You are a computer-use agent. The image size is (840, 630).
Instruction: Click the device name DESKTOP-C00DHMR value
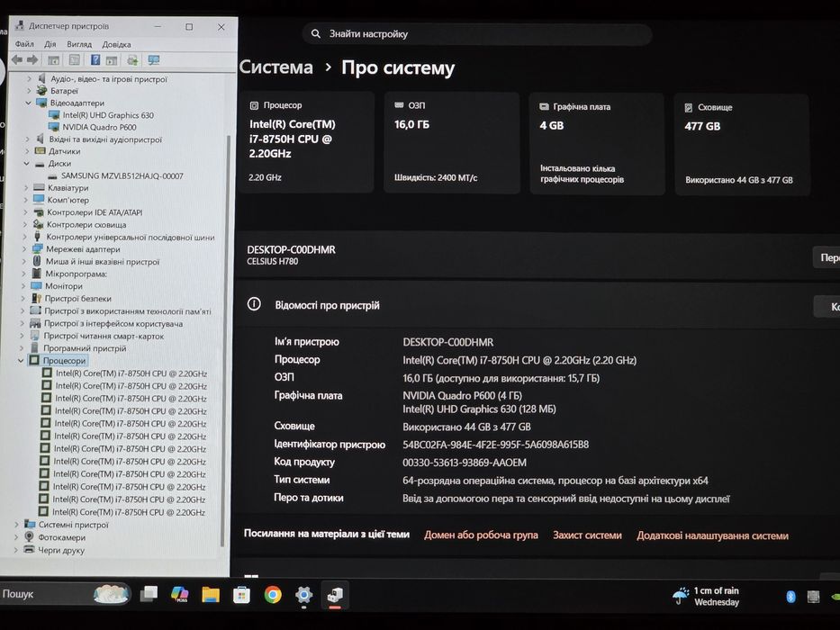click(447, 342)
